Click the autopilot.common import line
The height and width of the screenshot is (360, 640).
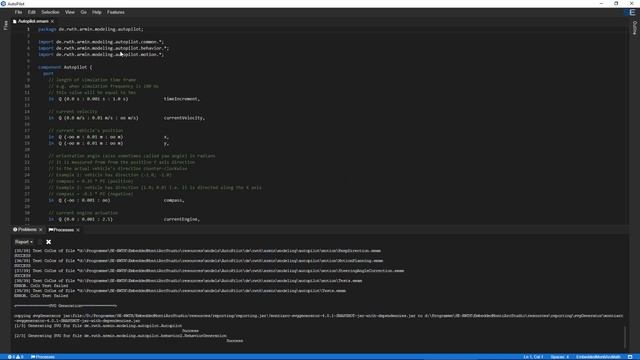(x=101, y=42)
